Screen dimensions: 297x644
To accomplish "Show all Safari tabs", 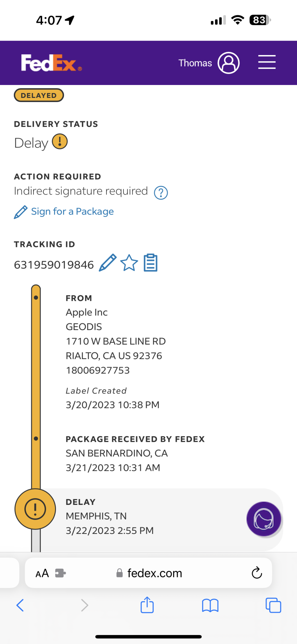I will [273, 605].
